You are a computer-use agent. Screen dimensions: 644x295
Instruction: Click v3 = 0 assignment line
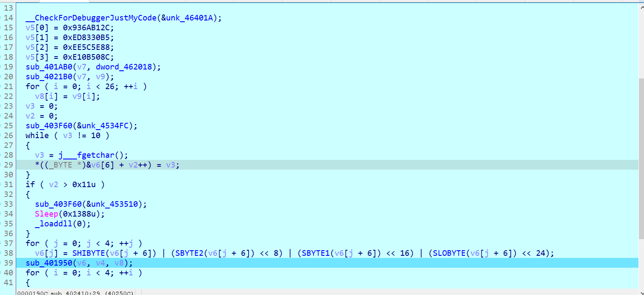pos(42,106)
